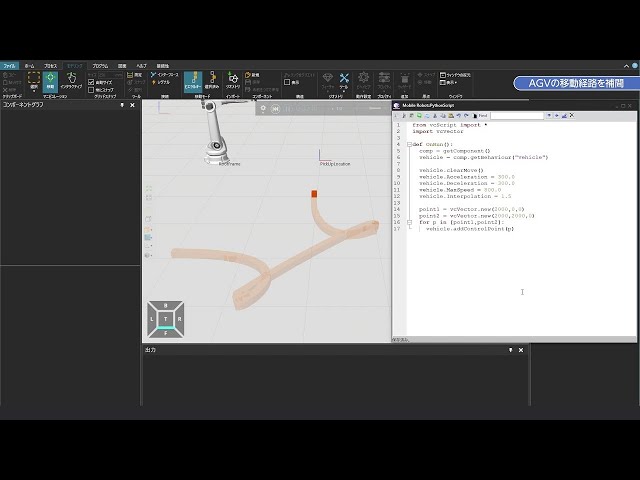Click the F face on view cube
The width and height of the screenshot is (640, 480).
165,333
